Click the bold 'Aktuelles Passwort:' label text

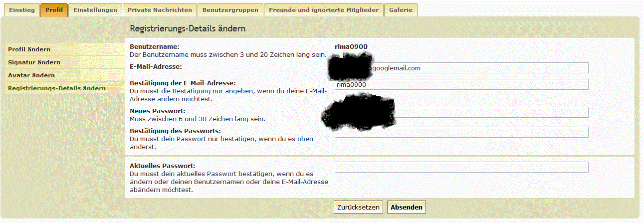(162, 166)
